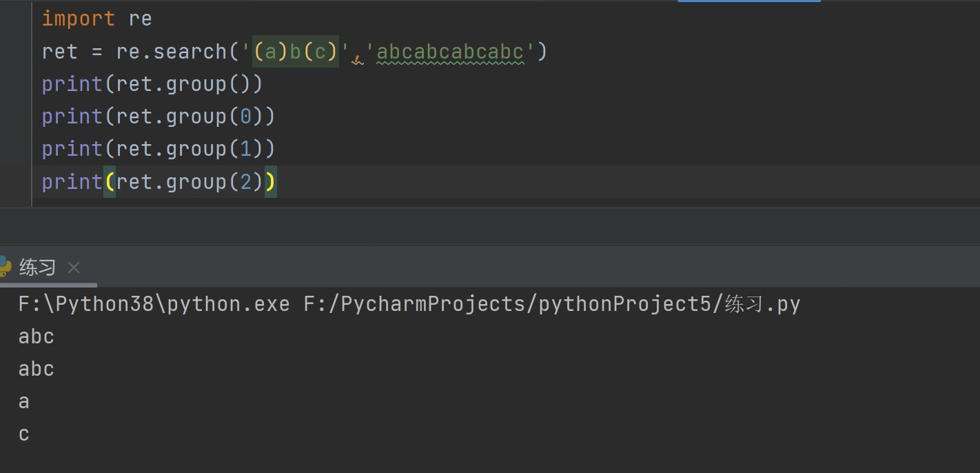The image size is (980, 473).
Task: Click the number 1 in ret.group(1)
Action: pyautogui.click(x=246, y=149)
